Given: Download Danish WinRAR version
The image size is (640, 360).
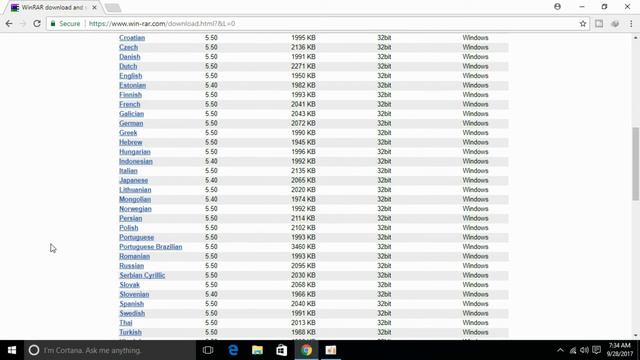Looking at the screenshot, I should [130, 57].
